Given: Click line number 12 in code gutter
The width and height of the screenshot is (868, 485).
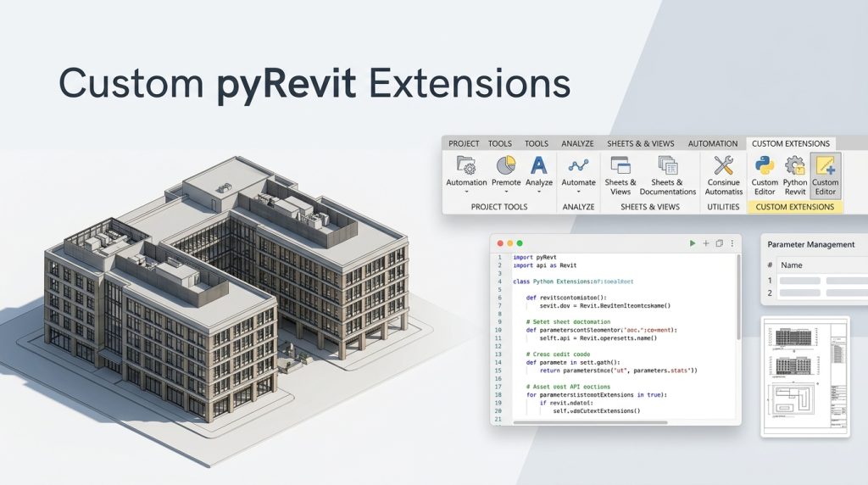Looking at the screenshot, I should coord(498,346).
